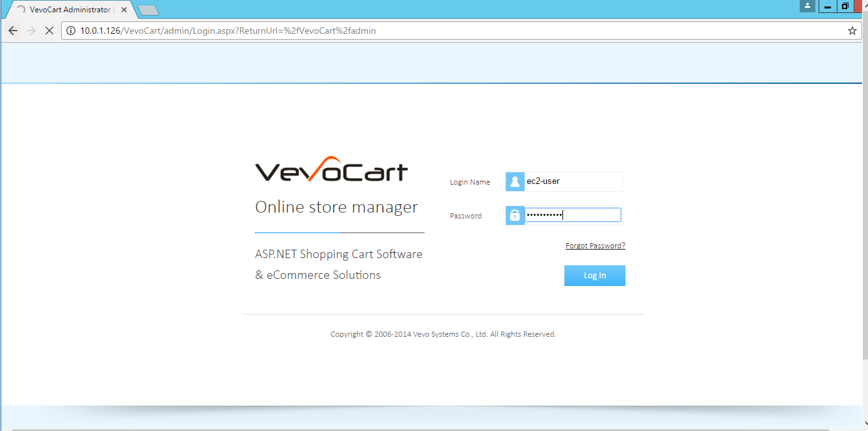The width and height of the screenshot is (868, 431).
Task: Close the VevoCart Administrator tab
Action: tap(124, 10)
